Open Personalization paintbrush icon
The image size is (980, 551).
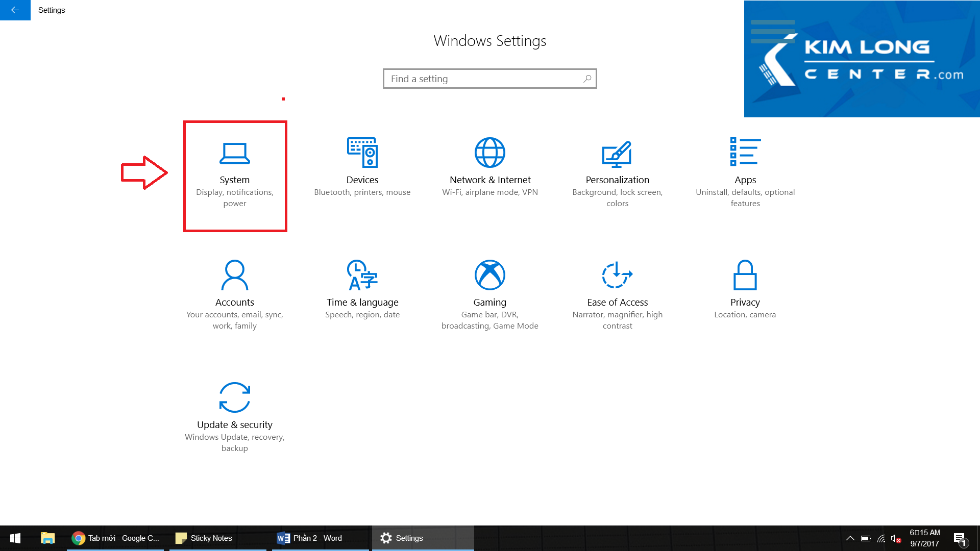click(617, 153)
